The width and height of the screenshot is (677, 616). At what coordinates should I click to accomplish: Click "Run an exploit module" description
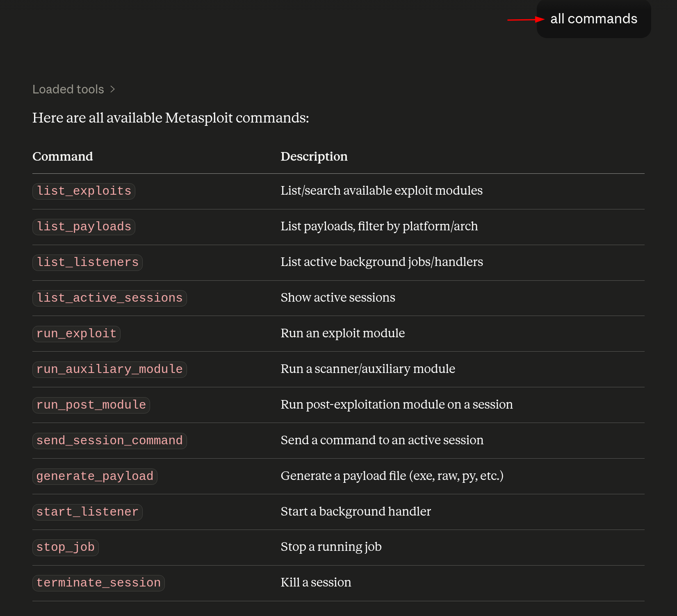point(343,333)
